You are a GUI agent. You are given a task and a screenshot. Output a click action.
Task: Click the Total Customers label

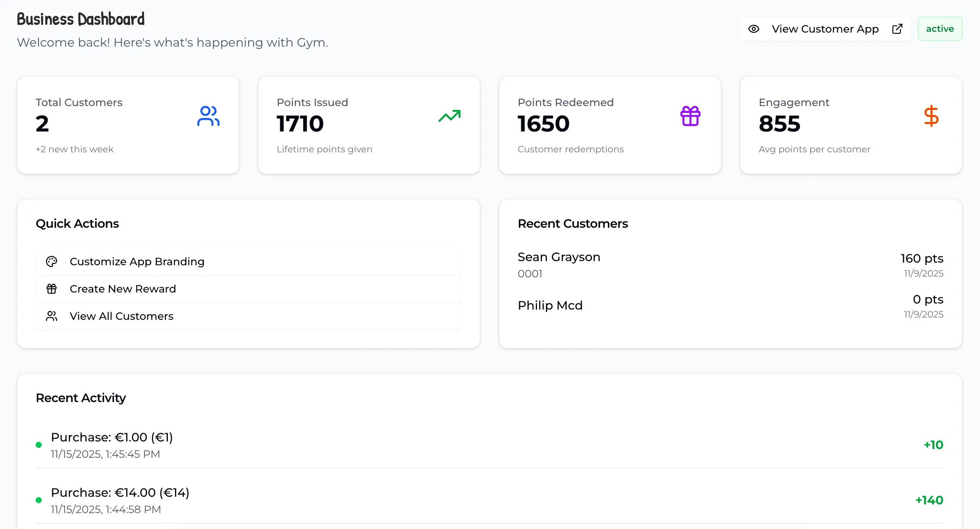click(x=79, y=103)
